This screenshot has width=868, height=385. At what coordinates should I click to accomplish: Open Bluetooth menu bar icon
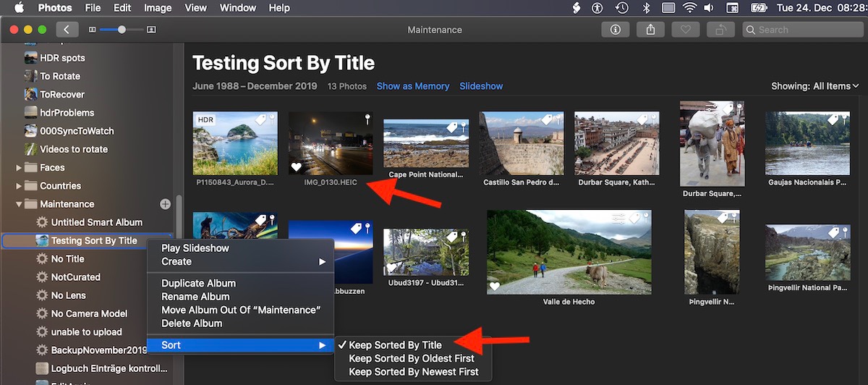645,8
